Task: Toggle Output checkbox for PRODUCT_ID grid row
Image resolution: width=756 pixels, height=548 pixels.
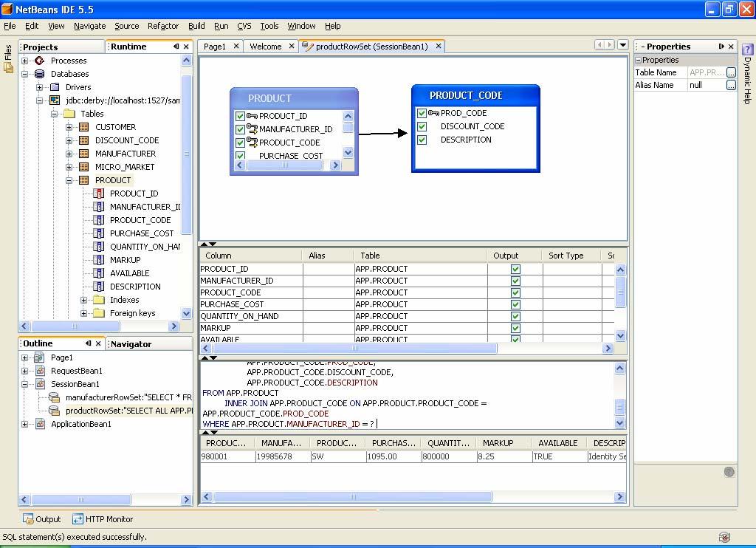Action: 515,269
